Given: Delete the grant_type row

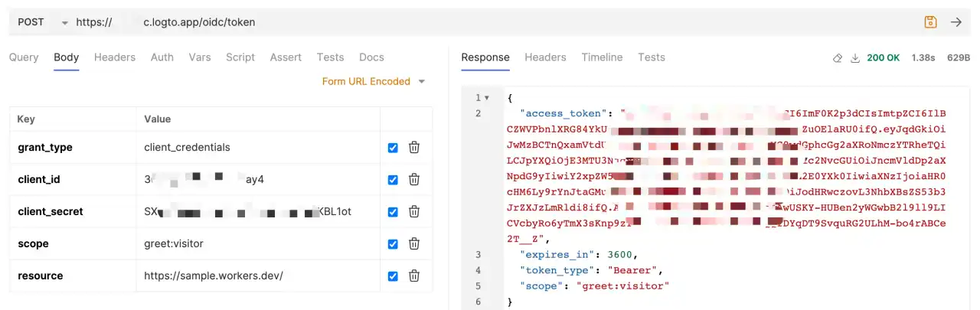Looking at the screenshot, I should [x=413, y=147].
